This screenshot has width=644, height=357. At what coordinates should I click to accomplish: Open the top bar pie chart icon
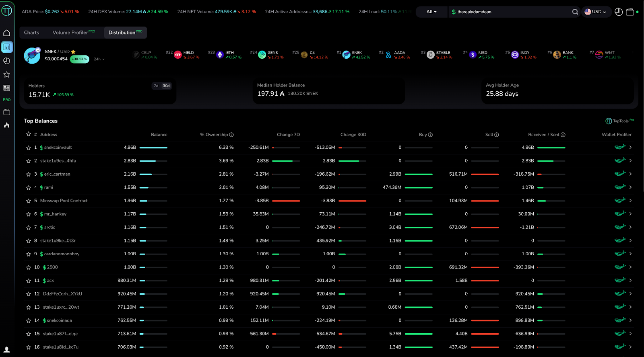[619, 12]
